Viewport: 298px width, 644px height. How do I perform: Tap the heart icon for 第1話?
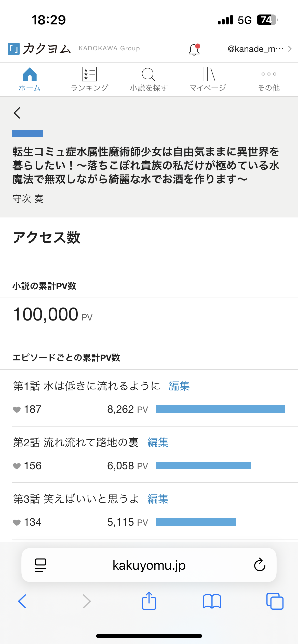point(17,409)
